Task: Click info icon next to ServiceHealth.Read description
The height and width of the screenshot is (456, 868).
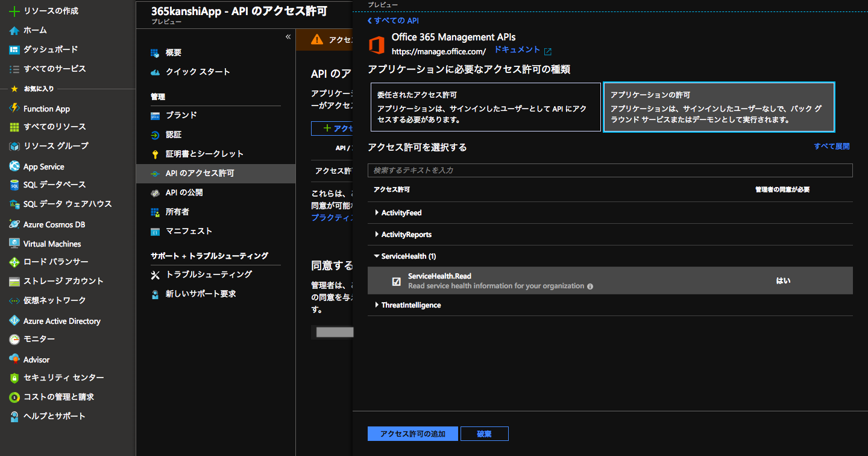Action: pos(590,287)
